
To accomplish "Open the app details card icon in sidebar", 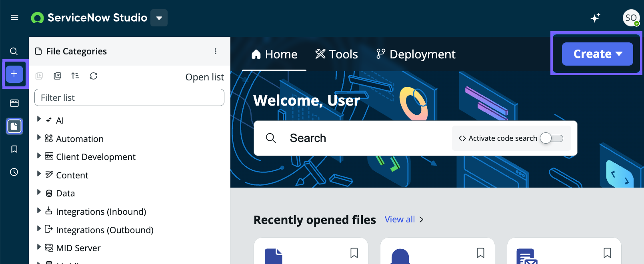I will pyautogui.click(x=14, y=103).
